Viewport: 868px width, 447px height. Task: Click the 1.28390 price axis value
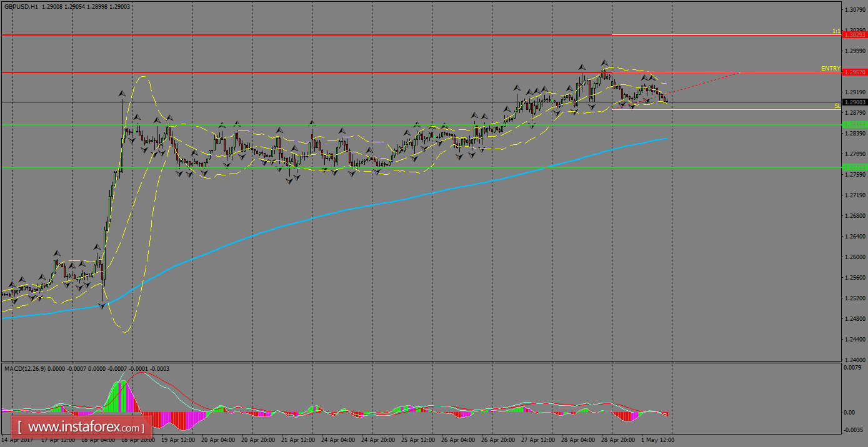pos(854,134)
